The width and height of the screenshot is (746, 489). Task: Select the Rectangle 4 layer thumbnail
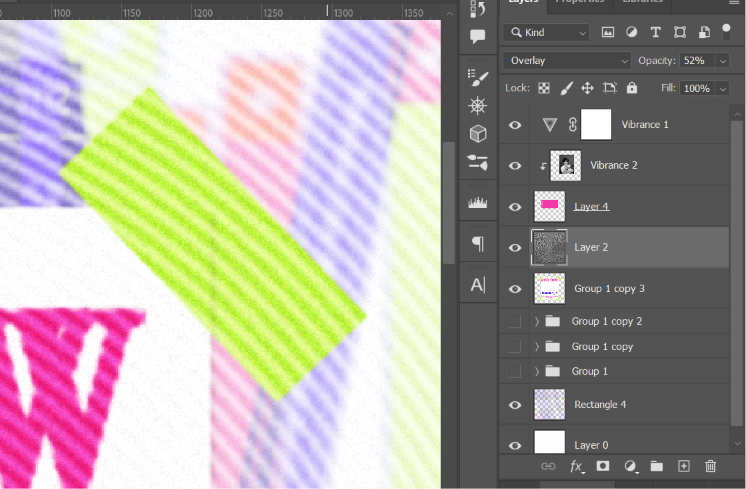[550, 404]
